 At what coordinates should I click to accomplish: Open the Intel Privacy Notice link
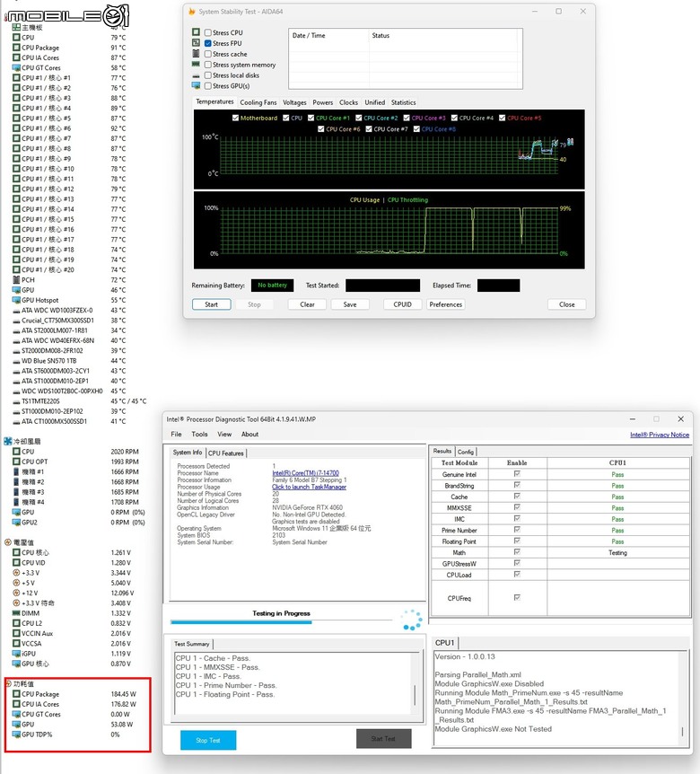[660, 435]
